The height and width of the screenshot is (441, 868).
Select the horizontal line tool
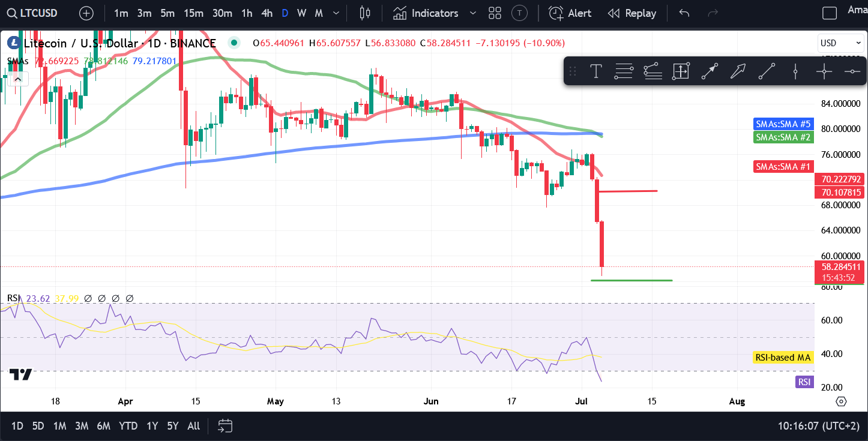tap(852, 71)
